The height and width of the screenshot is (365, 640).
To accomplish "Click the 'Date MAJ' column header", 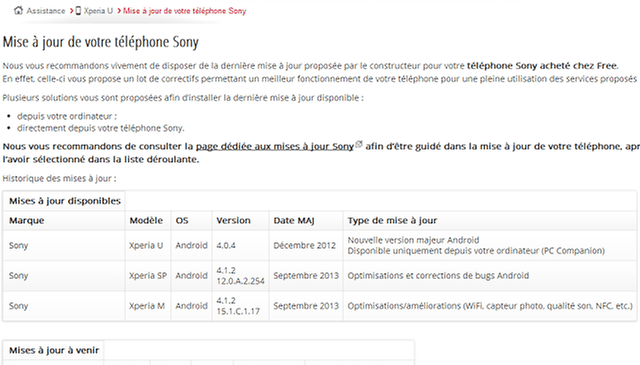I will click(294, 220).
